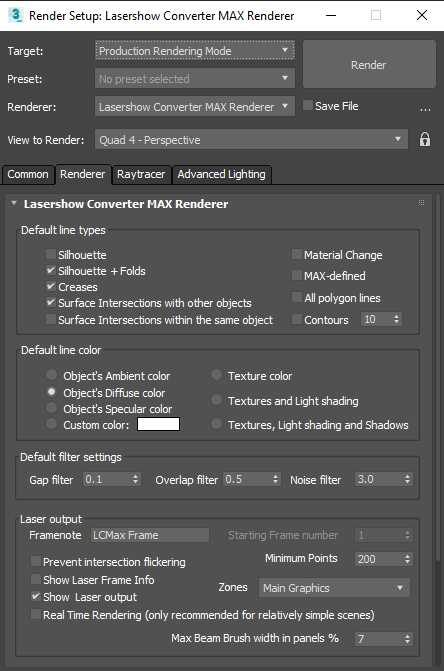Open the Preset dropdown
The height and width of the screenshot is (671, 444).
[195, 79]
